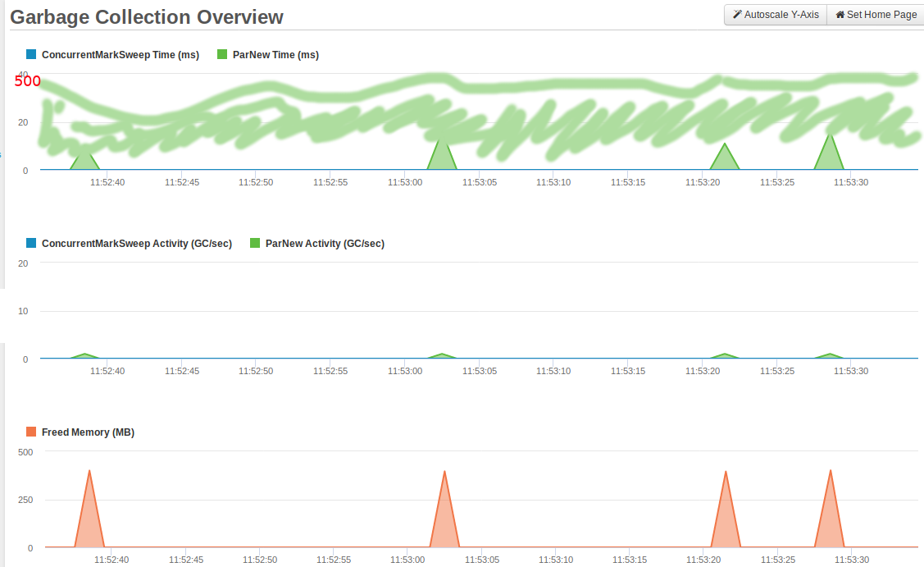The height and width of the screenshot is (567, 924).
Task: Click the 250 label on Freed Memory axis
Action: click(x=25, y=500)
